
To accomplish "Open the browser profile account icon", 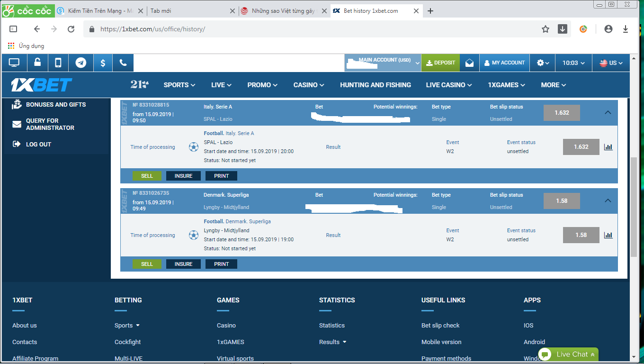I will [x=608, y=29].
